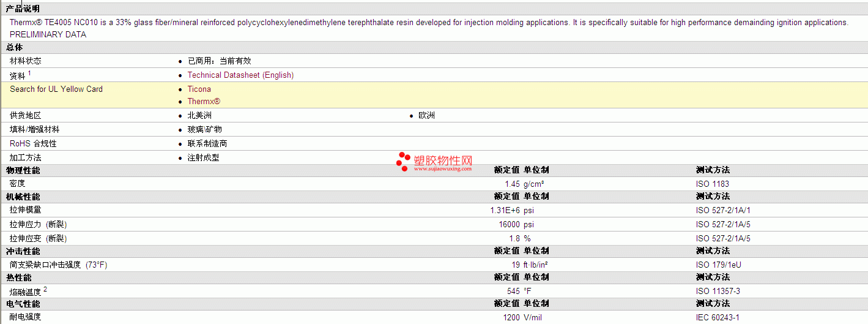The width and height of the screenshot is (868, 324).
Task: Select the 热性能 section header
Action: point(19,277)
